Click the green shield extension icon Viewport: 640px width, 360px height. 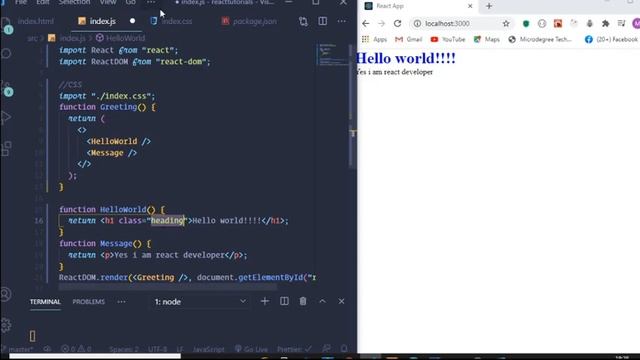click(526, 24)
